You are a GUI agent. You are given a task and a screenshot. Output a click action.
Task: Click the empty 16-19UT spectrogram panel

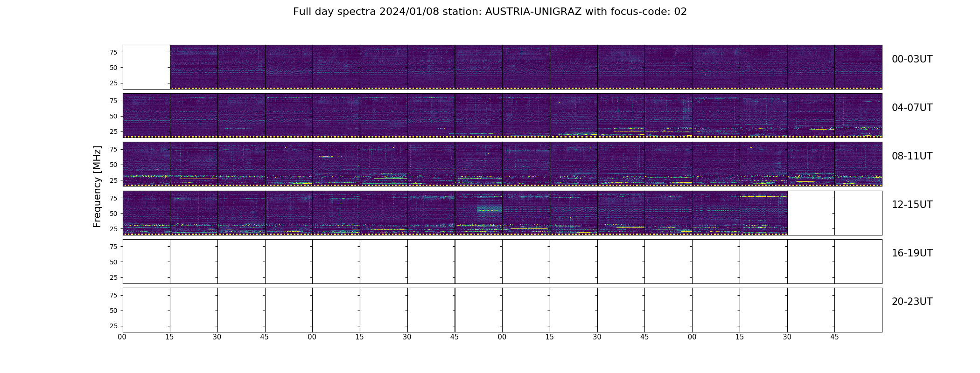coord(502,262)
